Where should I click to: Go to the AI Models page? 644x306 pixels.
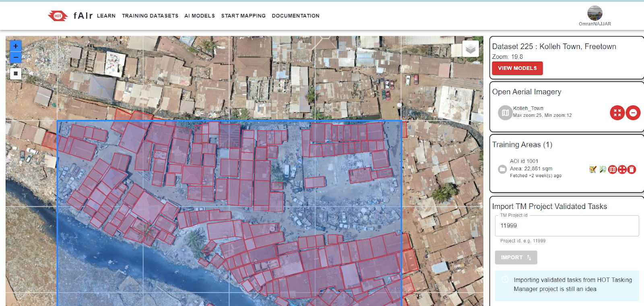pyautogui.click(x=200, y=16)
